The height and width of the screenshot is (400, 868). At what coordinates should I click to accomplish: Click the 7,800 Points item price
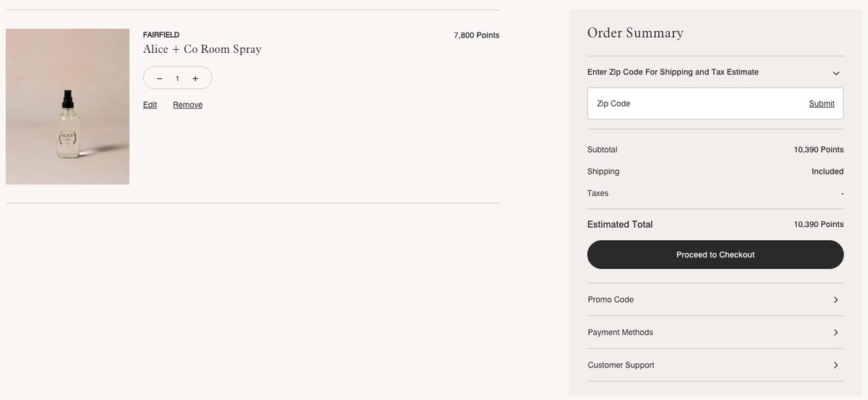[x=476, y=35]
